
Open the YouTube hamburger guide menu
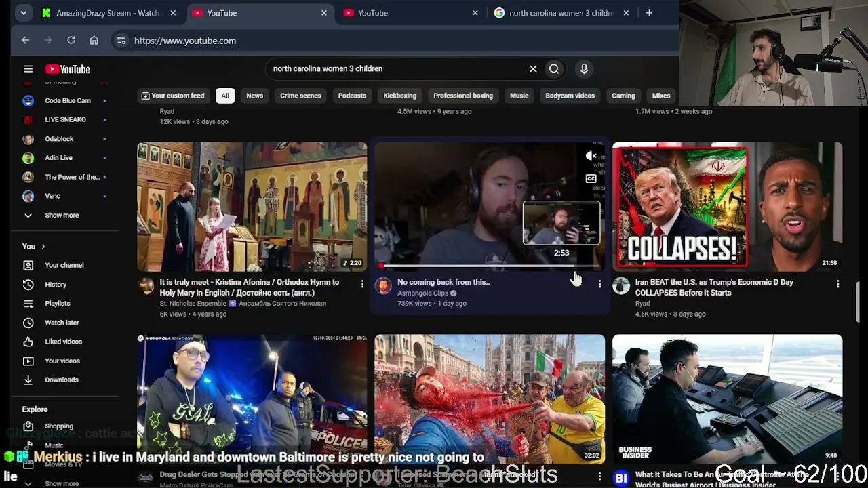tap(28, 69)
